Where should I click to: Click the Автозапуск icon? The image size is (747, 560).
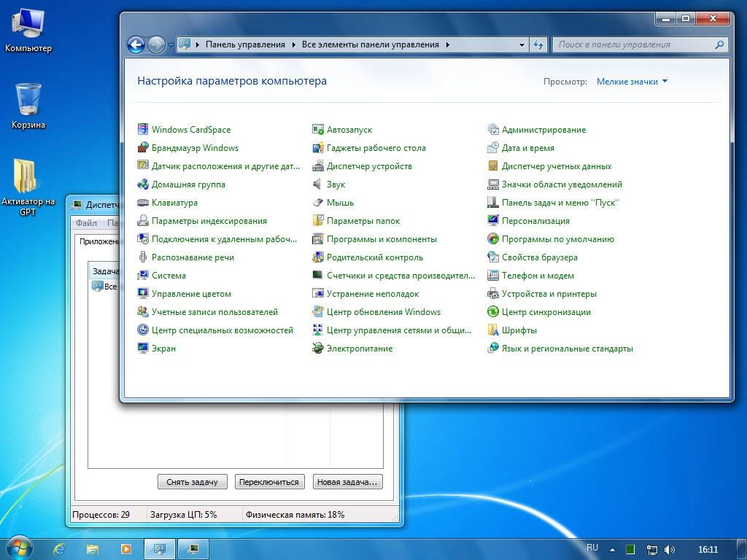318,129
